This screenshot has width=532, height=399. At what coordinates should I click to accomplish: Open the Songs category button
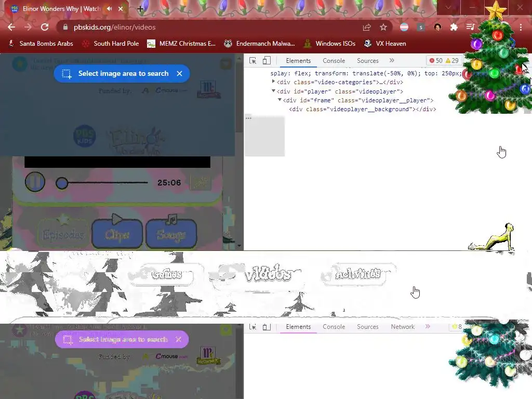click(171, 234)
